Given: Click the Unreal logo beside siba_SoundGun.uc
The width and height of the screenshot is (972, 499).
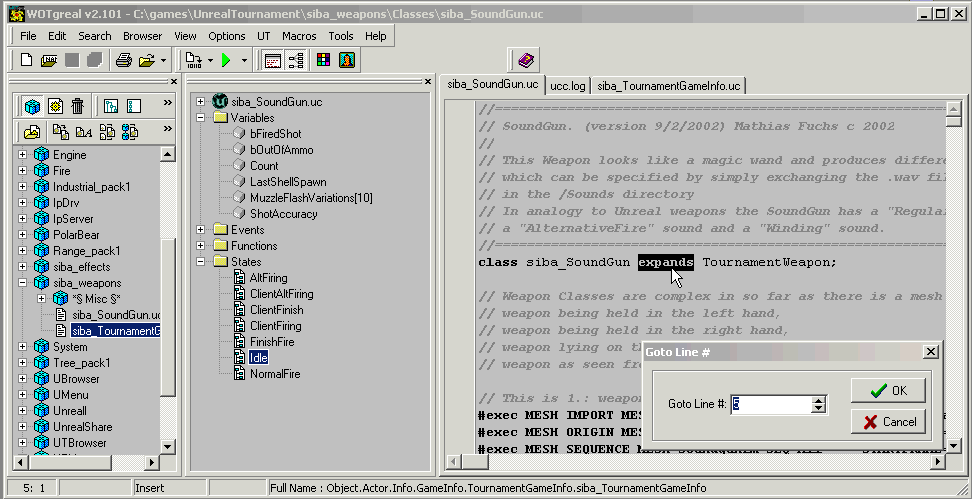Looking at the screenshot, I should point(220,102).
